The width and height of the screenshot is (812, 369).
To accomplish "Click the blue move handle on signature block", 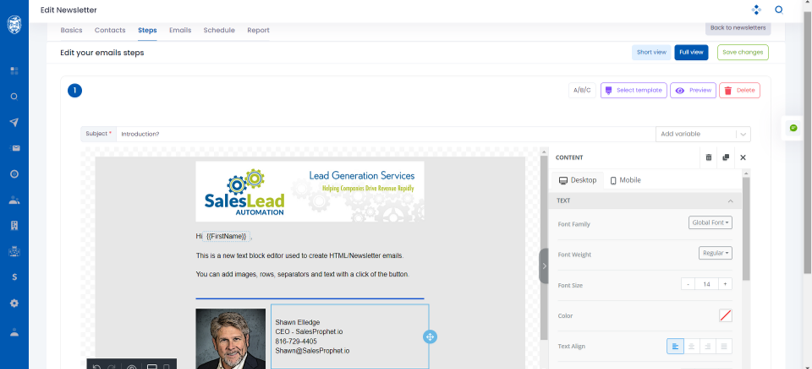I will click(430, 337).
